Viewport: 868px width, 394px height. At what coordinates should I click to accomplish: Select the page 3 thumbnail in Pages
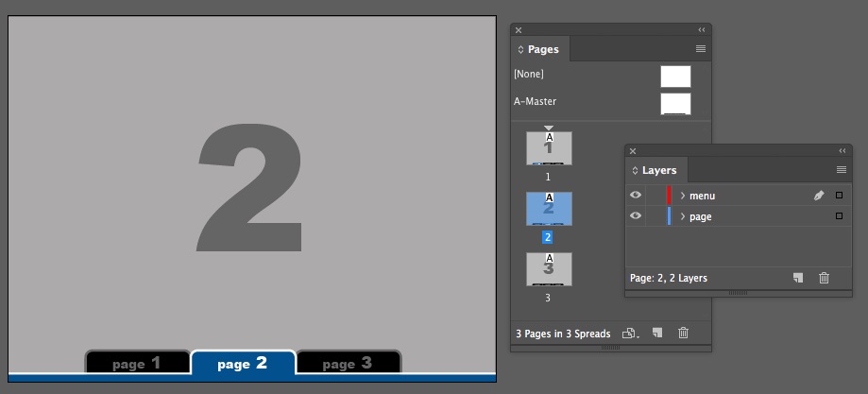click(x=549, y=269)
